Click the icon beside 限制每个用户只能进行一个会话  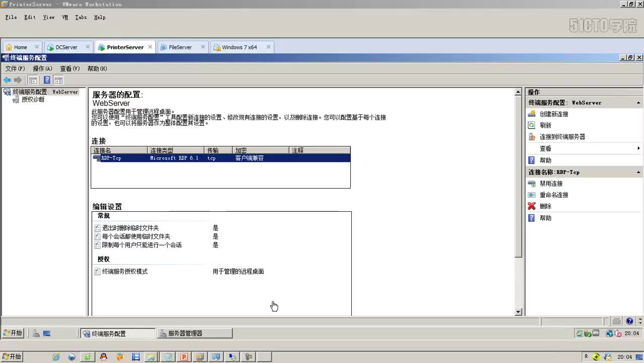coord(98,245)
